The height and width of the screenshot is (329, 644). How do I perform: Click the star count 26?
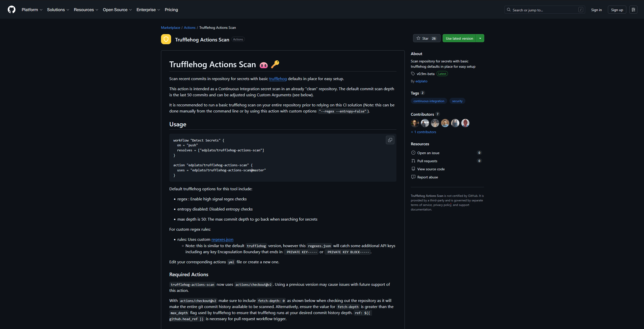tap(434, 38)
